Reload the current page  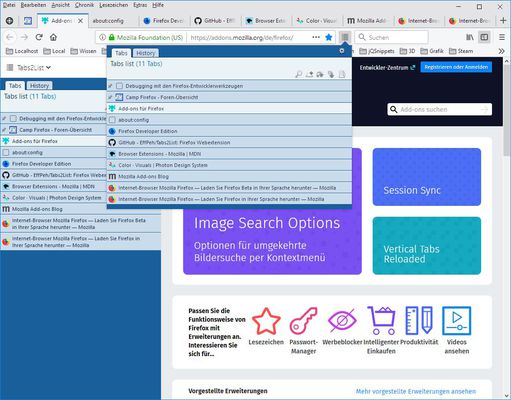[x=39, y=37]
